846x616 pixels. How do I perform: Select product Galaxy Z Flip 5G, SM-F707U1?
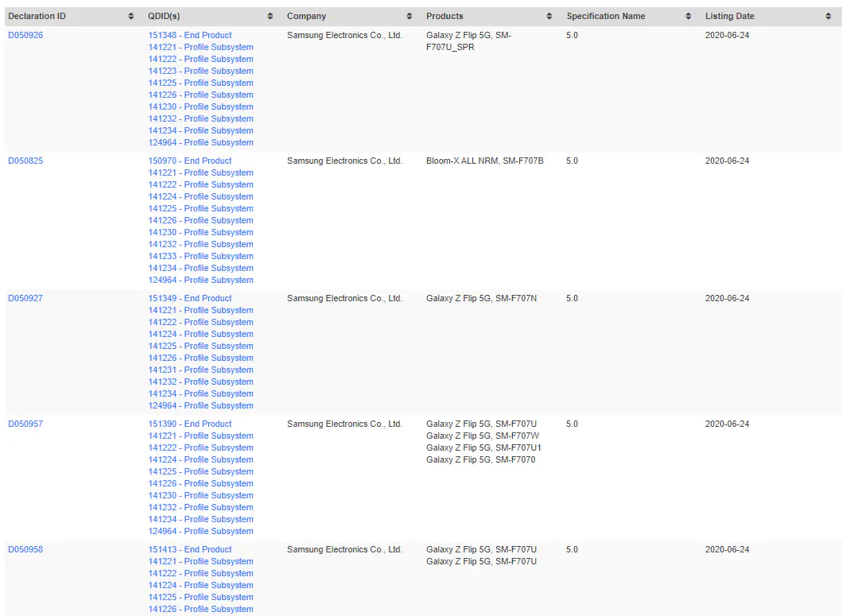pyautogui.click(x=484, y=447)
